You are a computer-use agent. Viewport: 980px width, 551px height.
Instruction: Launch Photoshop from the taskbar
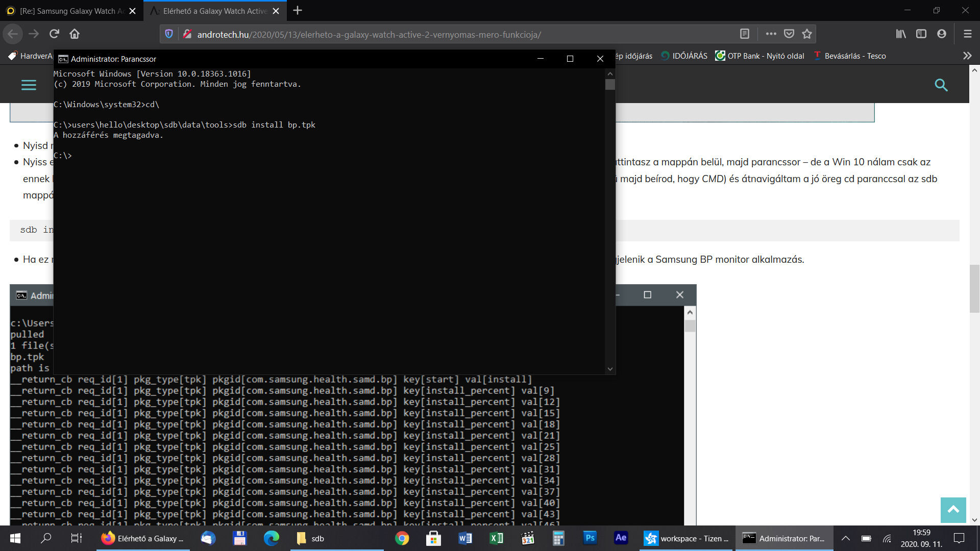click(x=590, y=538)
